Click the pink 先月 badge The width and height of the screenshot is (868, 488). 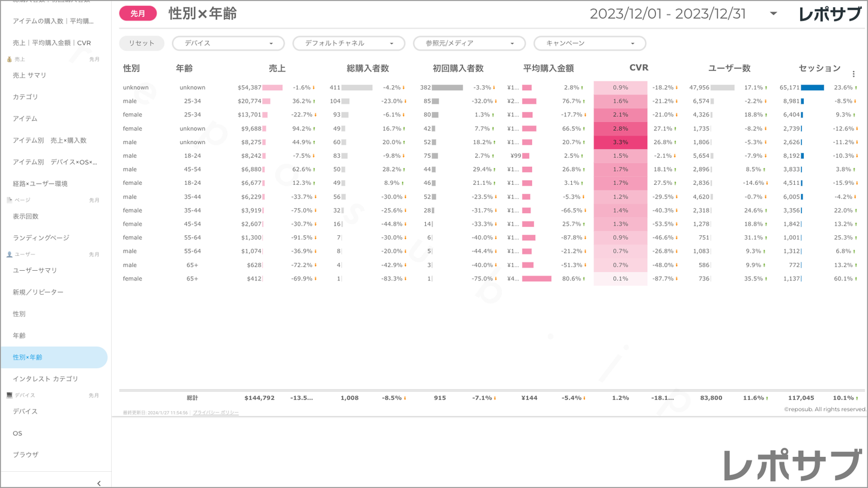tap(138, 13)
